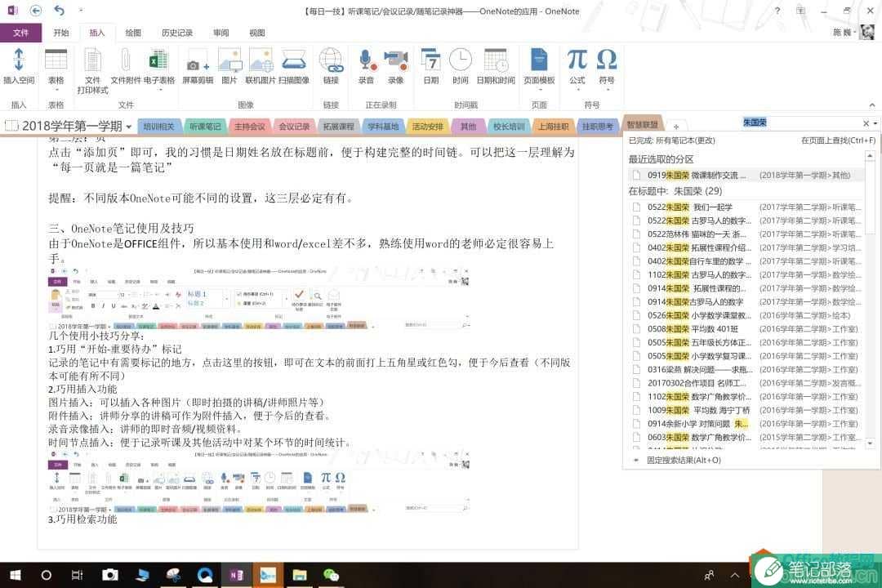882x588 pixels.
Task: Click the Insert Space icon
Action: coord(19,60)
